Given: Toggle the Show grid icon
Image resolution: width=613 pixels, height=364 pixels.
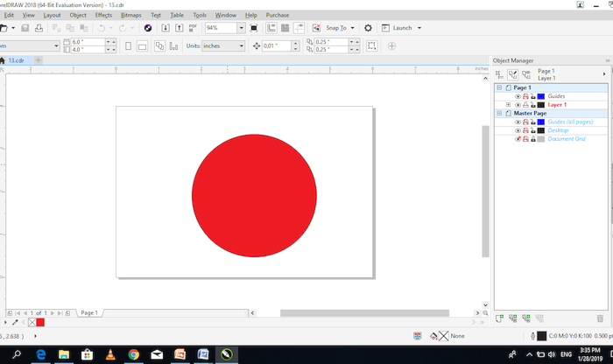Looking at the screenshot, I should coord(285,28).
